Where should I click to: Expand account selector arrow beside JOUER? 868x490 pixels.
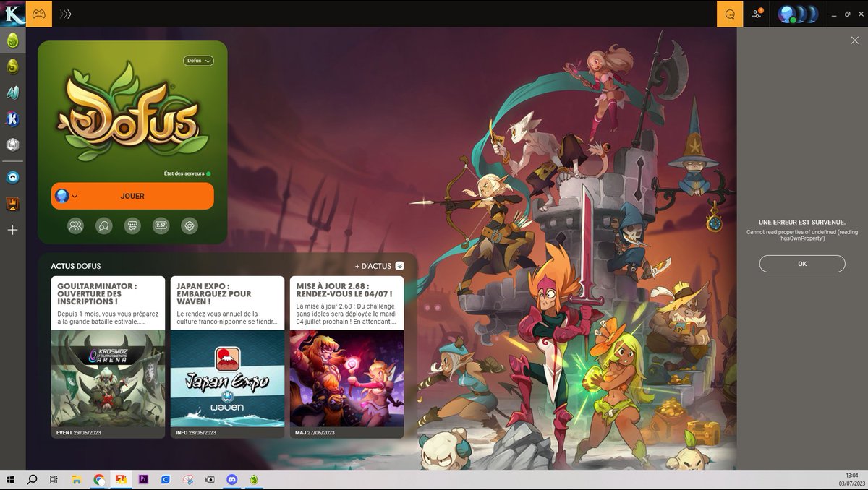pos(75,197)
